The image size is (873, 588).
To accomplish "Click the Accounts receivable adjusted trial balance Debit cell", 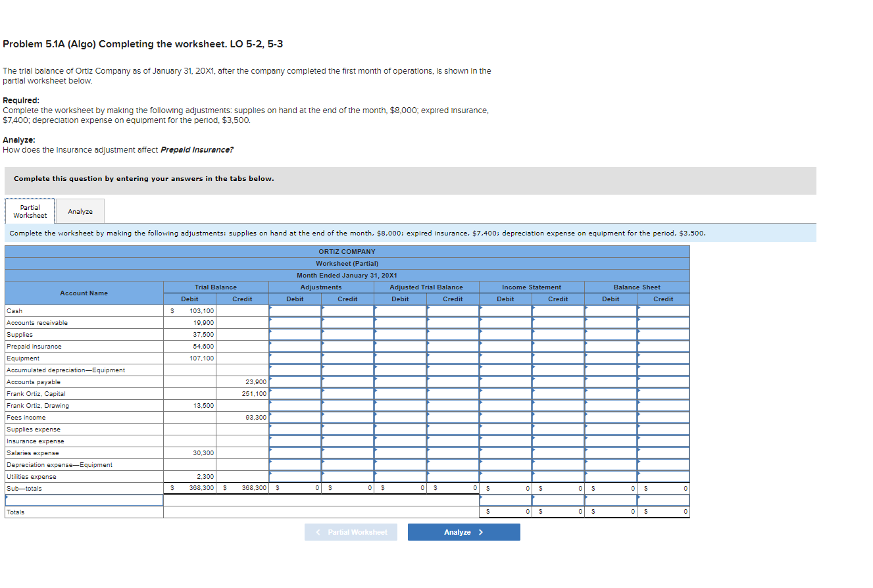I will [400, 322].
